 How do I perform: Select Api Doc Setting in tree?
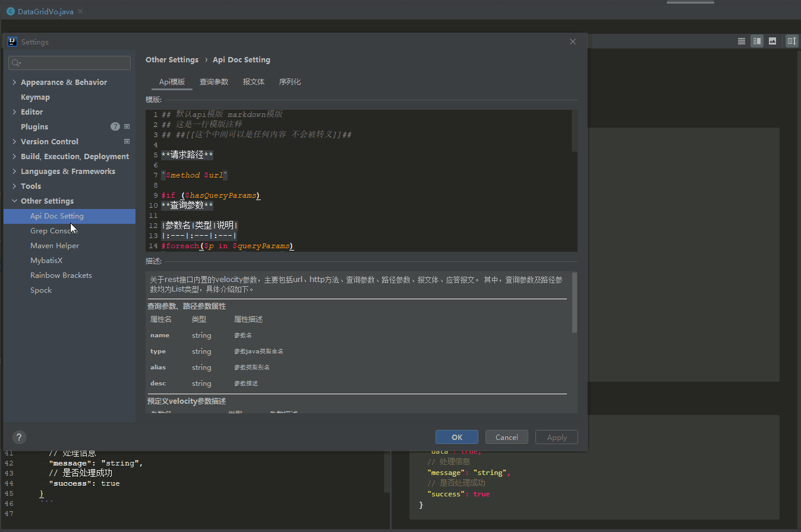point(70,216)
